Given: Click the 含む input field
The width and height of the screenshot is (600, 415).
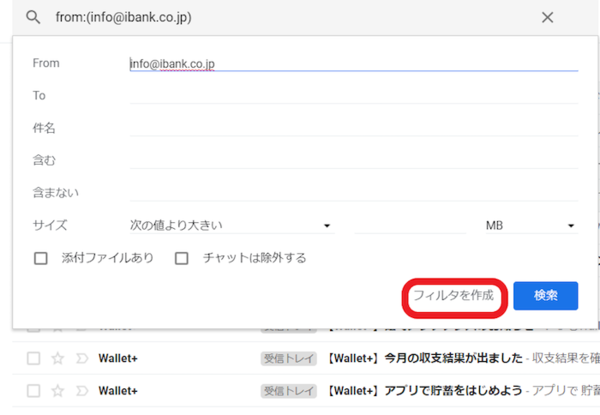Looking at the screenshot, I should click(x=354, y=160).
